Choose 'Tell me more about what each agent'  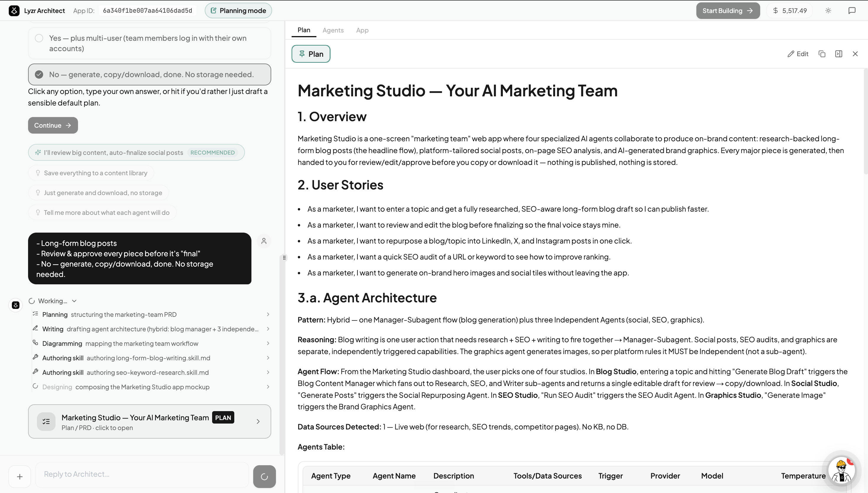(x=102, y=213)
